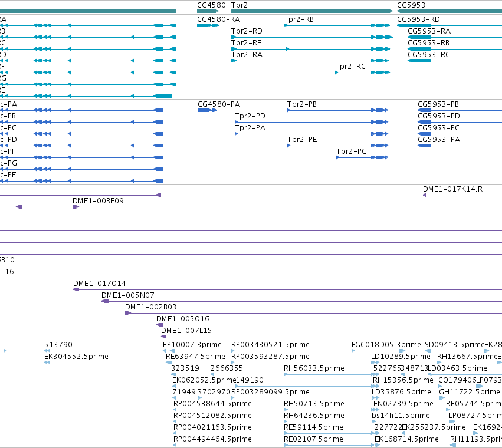
Task: Select the CG4580 gene label
Action: pyautogui.click(x=211, y=5)
